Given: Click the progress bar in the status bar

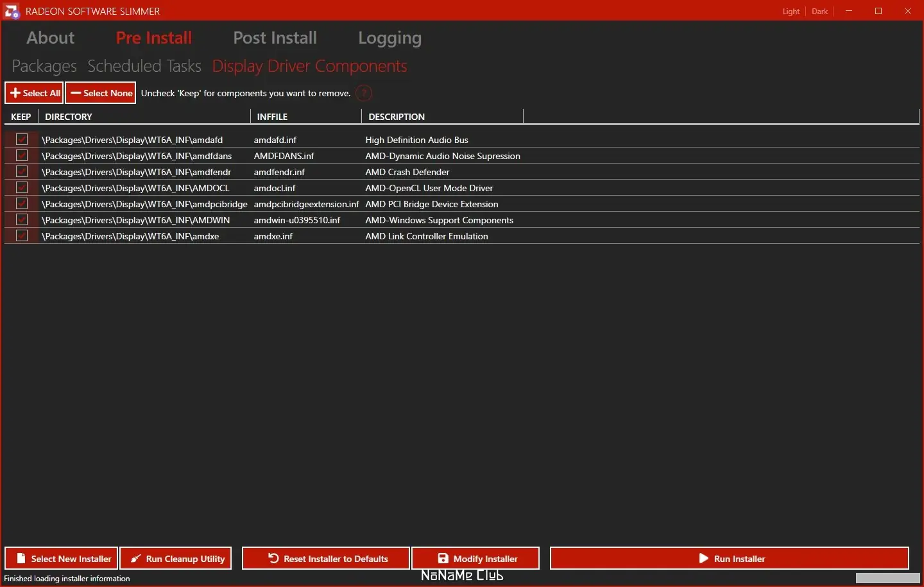Looking at the screenshot, I should [x=887, y=578].
